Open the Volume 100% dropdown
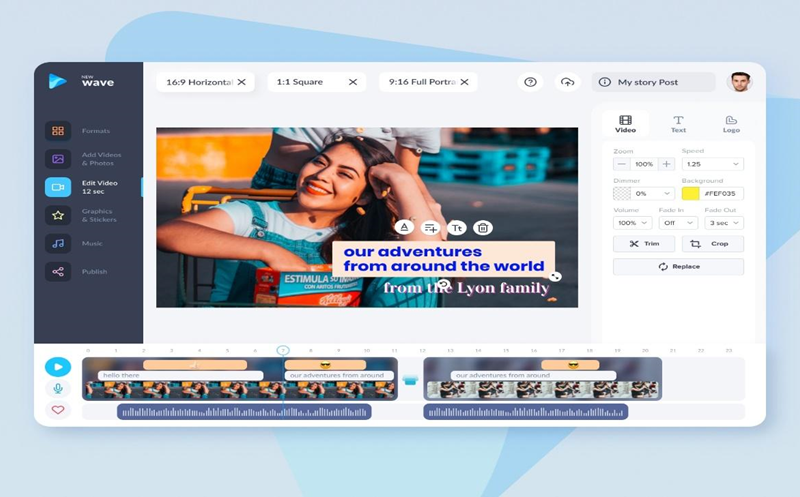800x497 pixels. tap(632, 223)
